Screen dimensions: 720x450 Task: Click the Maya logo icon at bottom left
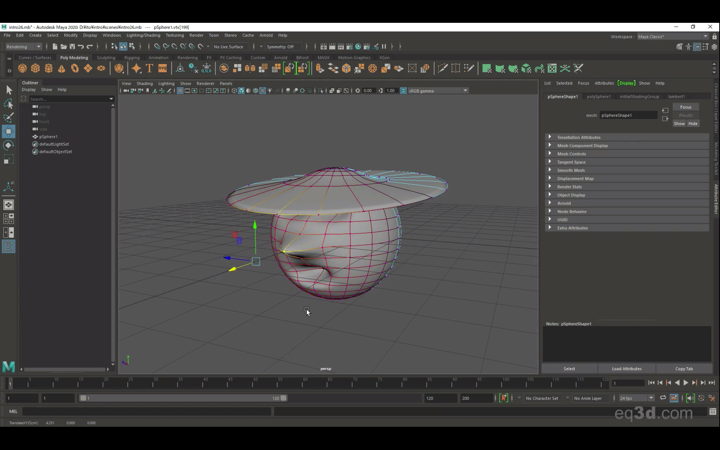click(8, 367)
